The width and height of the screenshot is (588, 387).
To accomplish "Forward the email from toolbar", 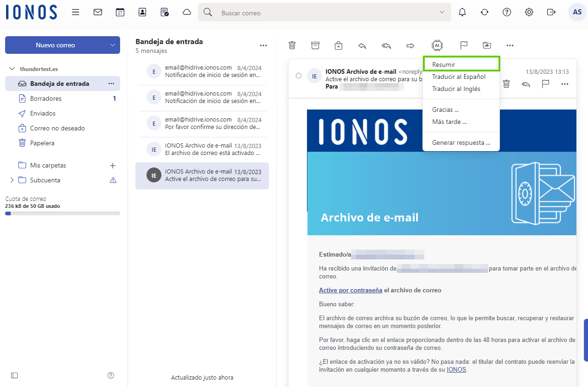I will 410,45.
